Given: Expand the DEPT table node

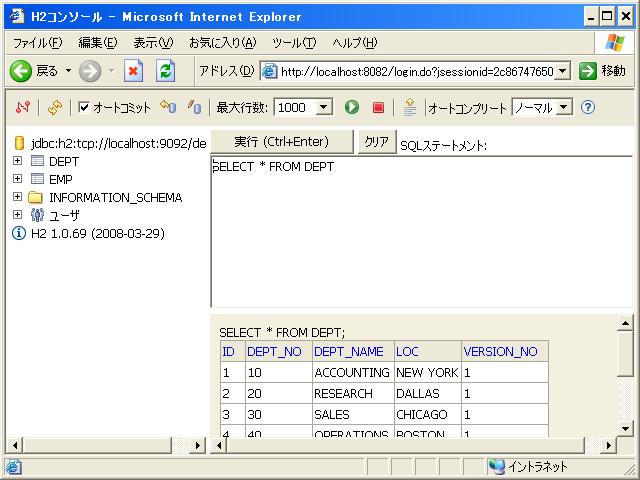Looking at the screenshot, I should click(x=18, y=161).
